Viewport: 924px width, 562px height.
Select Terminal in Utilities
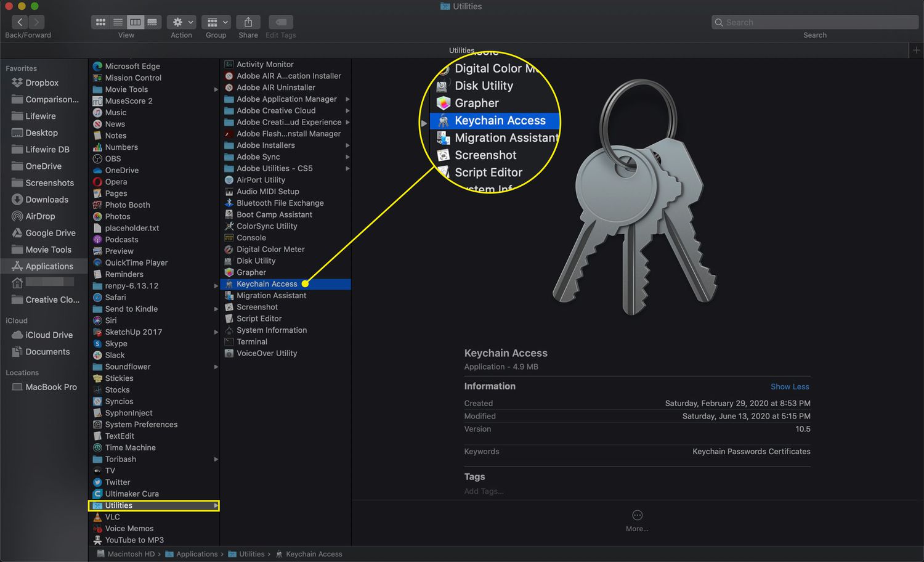click(252, 342)
